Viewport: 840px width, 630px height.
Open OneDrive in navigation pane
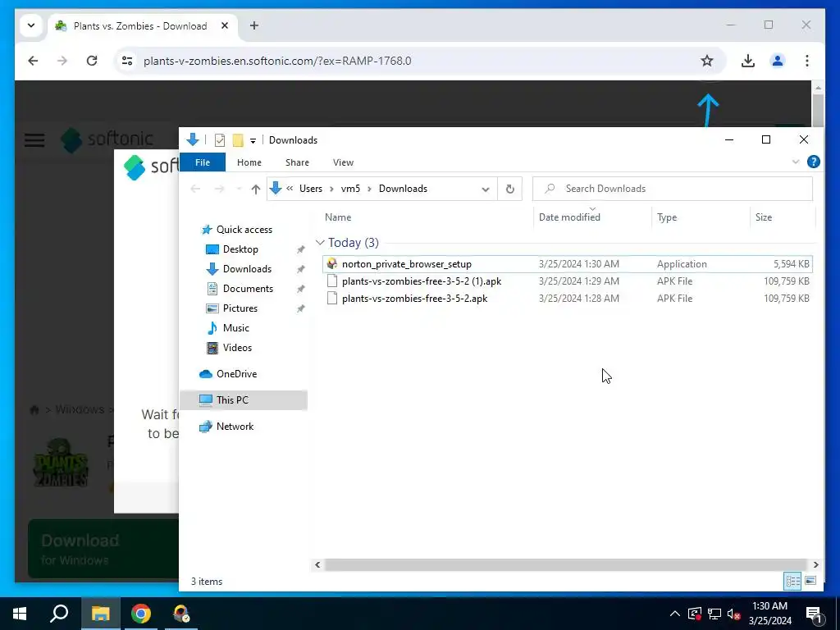pos(236,374)
